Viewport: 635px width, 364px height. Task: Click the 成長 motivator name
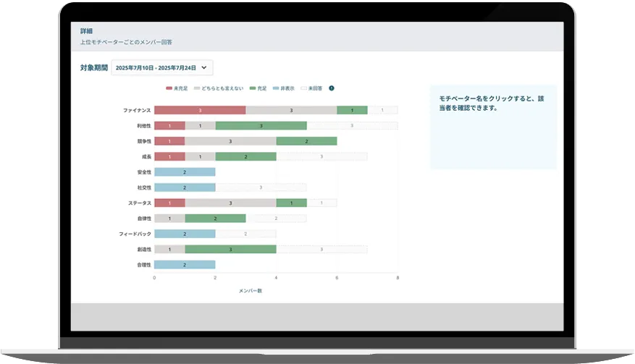(x=146, y=157)
